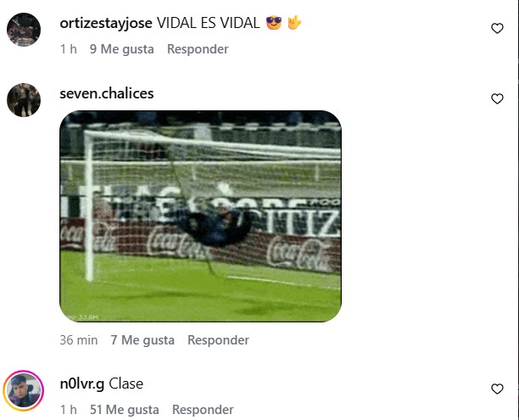Image resolution: width=519 pixels, height=420 pixels.
Task: View the 7 Me gusta likes list
Action: click(142, 340)
